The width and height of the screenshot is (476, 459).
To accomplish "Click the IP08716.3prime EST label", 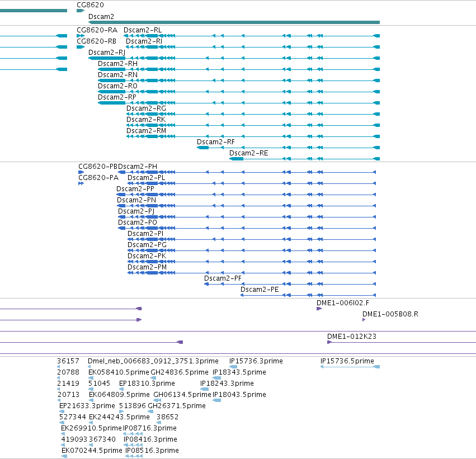I will 150,429.
